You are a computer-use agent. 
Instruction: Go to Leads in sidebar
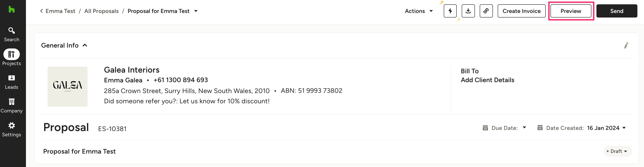click(x=12, y=82)
